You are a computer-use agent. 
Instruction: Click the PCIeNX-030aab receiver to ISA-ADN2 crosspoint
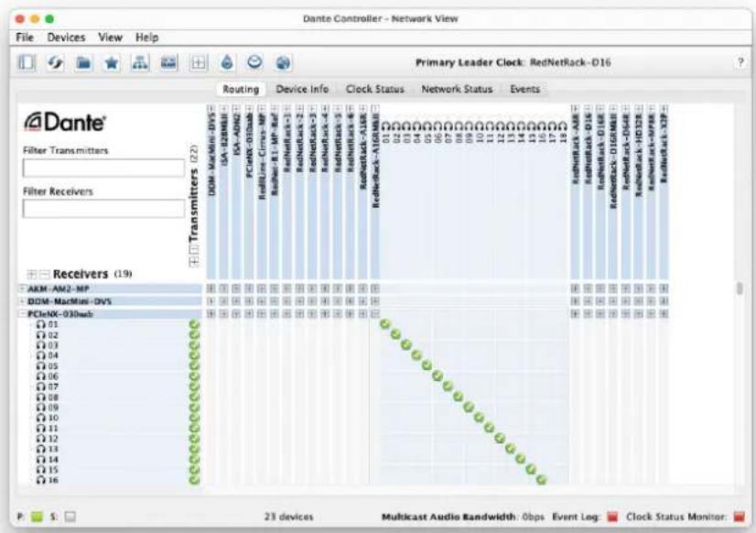tap(236, 313)
